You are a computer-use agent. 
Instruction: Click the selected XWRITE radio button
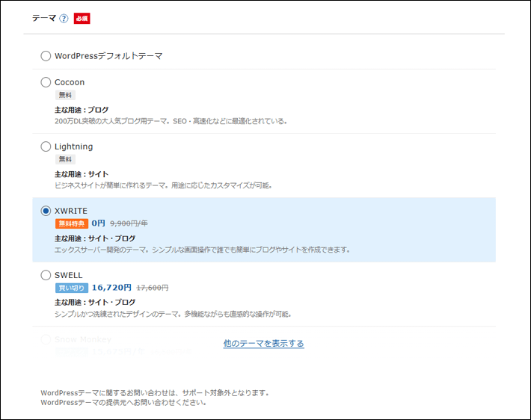(x=46, y=211)
